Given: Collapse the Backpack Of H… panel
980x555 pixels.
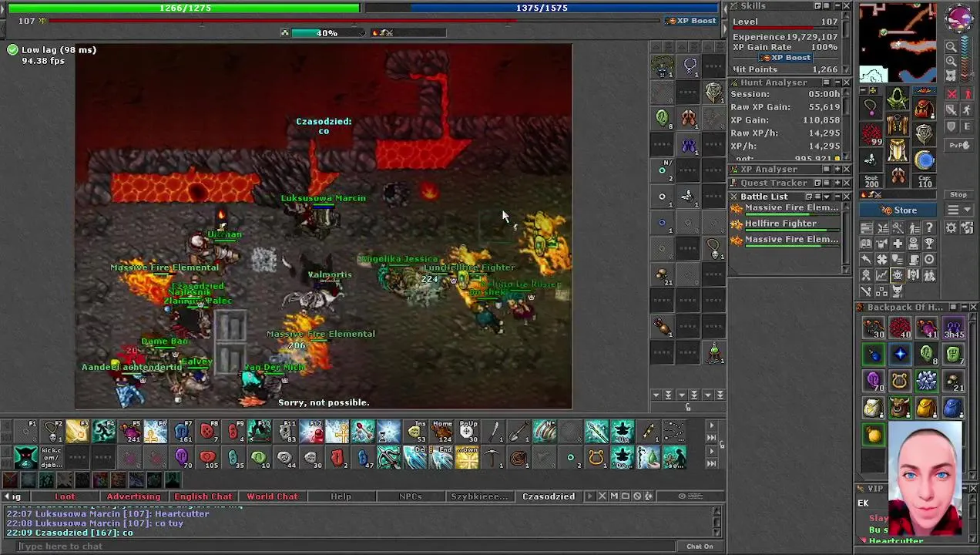Looking at the screenshot, I should pos(963,307).
